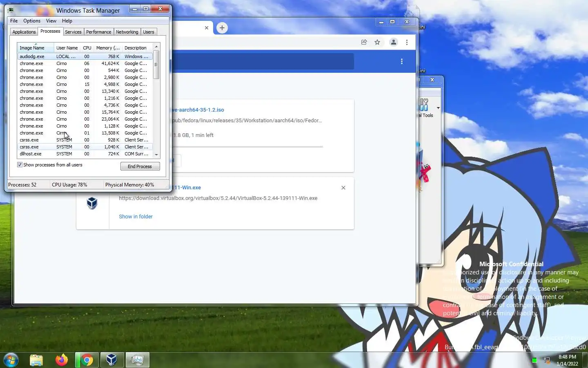
Task: Close the current Chrome tab
Action: (x=207, y=28)
